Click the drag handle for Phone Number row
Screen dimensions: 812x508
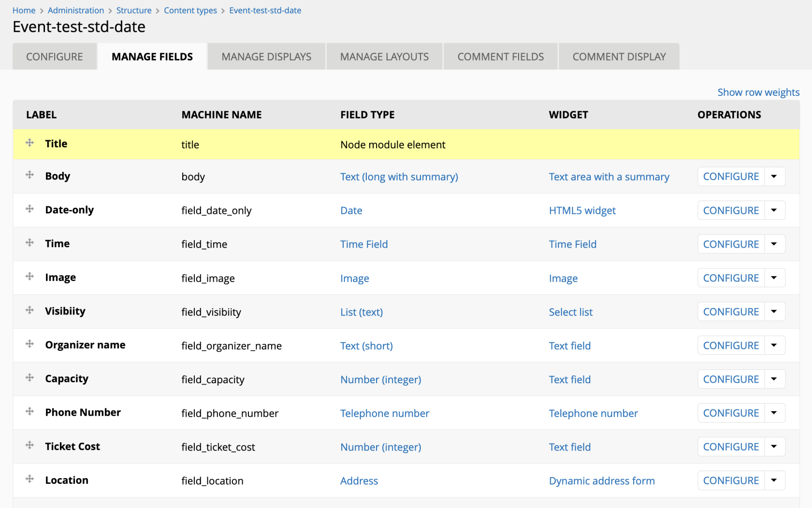click(x=29, y=411)
